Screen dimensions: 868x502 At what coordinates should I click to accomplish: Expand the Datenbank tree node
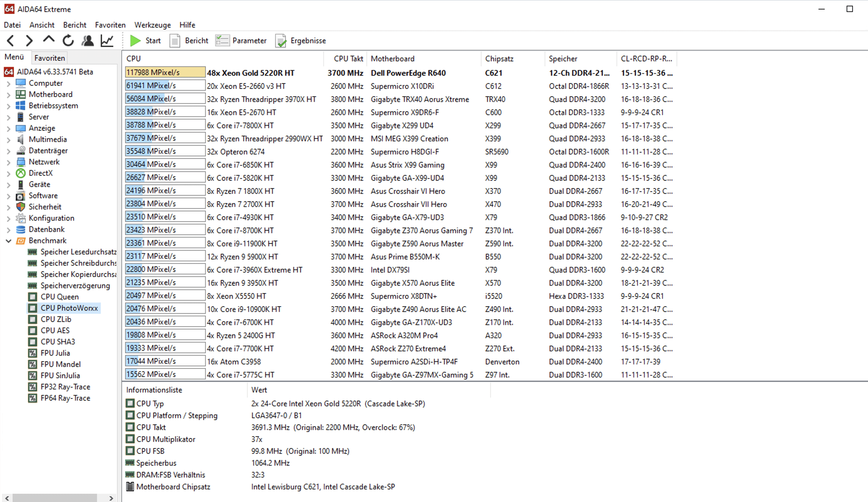coord(9,230)
